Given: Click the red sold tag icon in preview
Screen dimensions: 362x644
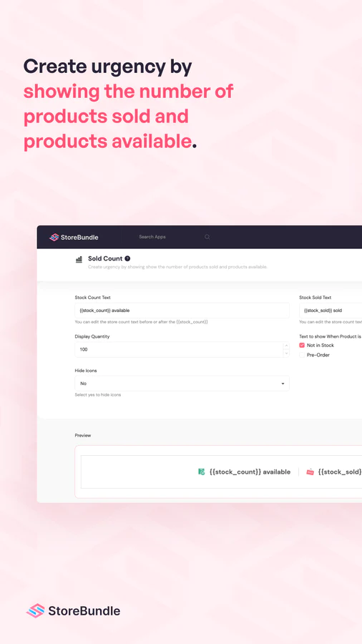Looking at the screenshot, I should [x=310, y=472].
